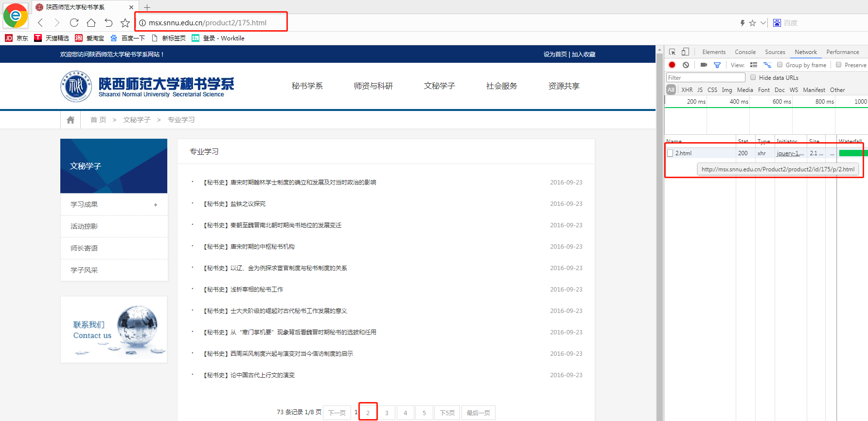This screenshot has height=421, width=868.
Task: Click the site breadcrumb home icon
Action: tap(71, 120)
